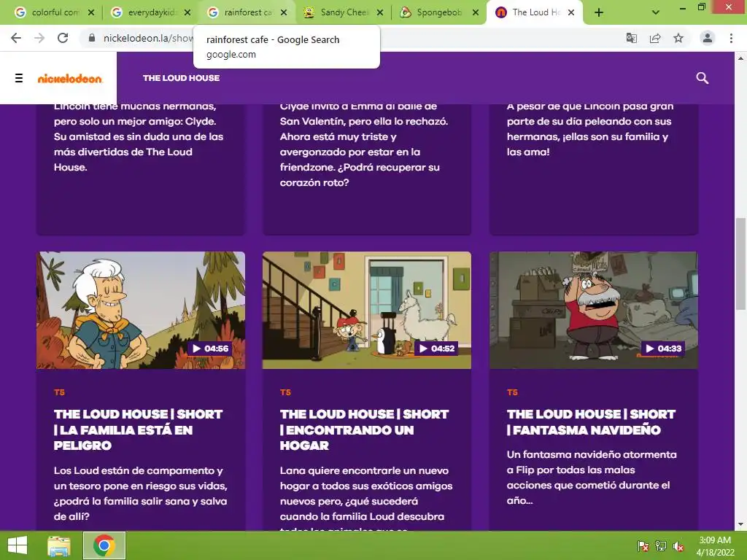
Task: Click description starting 'Los Loud están de campamento'
Action: [141, 494]
